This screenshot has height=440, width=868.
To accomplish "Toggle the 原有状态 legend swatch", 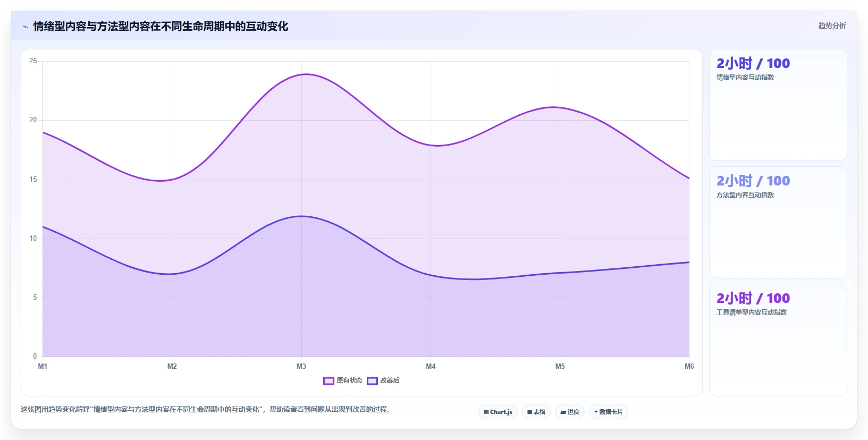I will pyautogui.click(x=328, y=380).
